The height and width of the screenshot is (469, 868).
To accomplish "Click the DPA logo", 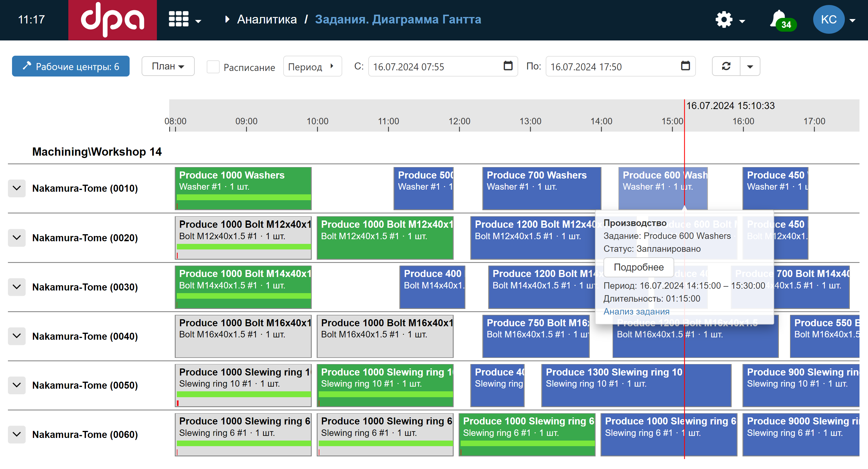I will click(x=113, y=20).
